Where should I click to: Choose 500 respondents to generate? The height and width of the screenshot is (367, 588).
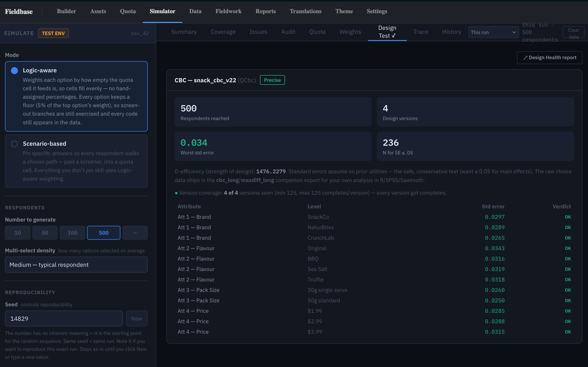coord(104,233)
